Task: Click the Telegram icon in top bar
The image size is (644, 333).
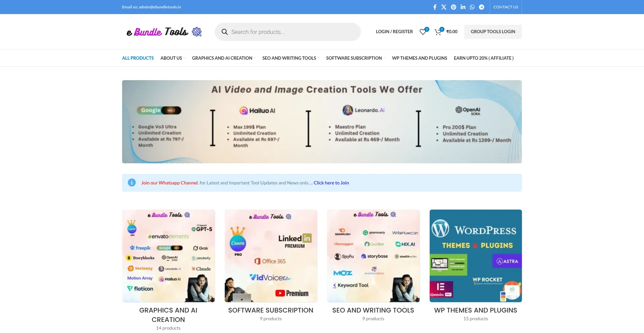Action: (482, 7)
